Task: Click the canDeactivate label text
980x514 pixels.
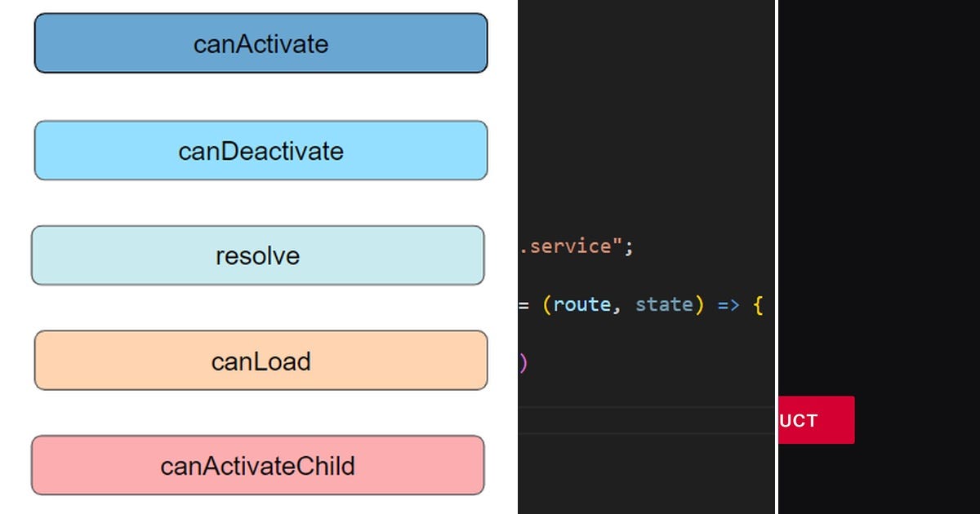Action: tap(260, 150)
